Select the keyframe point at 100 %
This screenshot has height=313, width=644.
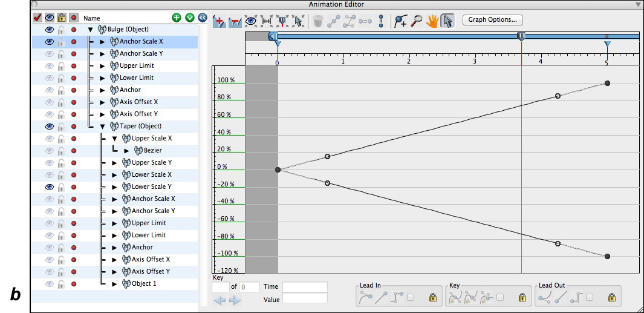(x=608, y=84)
